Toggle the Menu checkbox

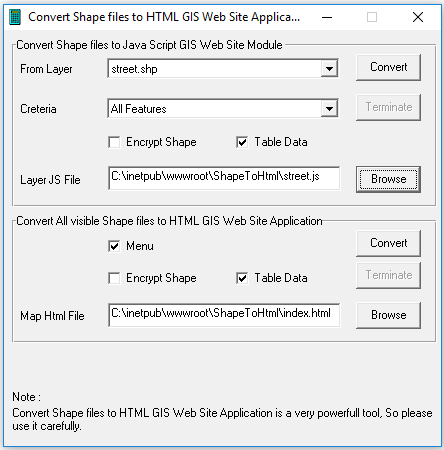click(x=114, y=246)
